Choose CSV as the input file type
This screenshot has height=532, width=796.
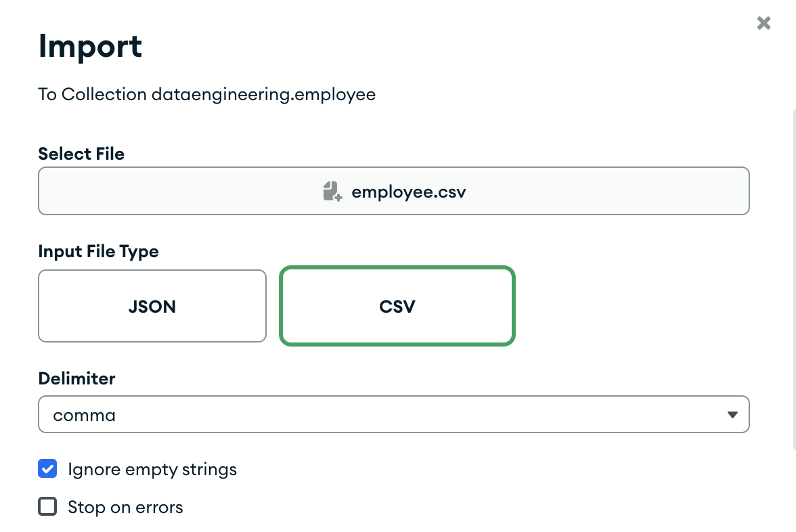pyautogui.click(x=397, y=306)
